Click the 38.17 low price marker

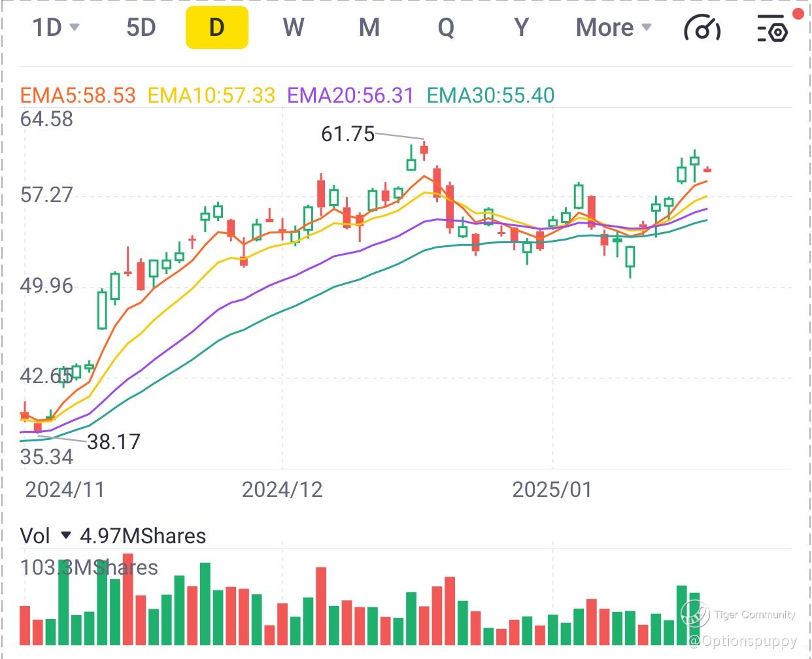(114, 442)
